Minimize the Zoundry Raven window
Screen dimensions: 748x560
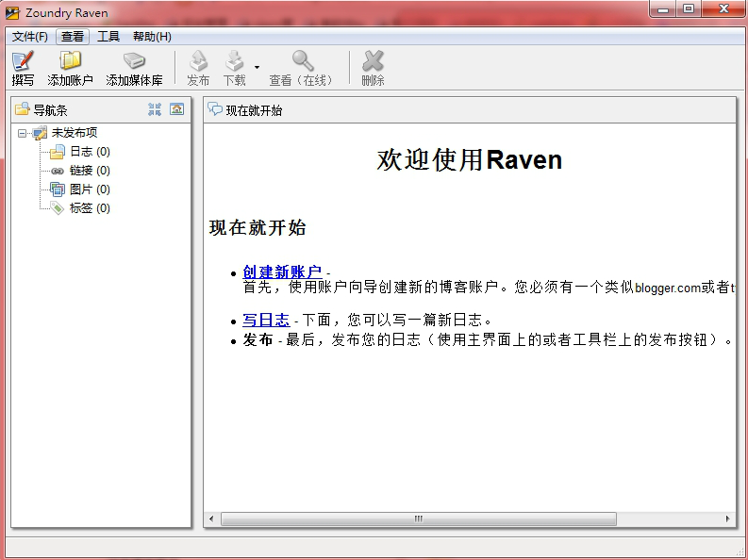(x=663, y=8)
